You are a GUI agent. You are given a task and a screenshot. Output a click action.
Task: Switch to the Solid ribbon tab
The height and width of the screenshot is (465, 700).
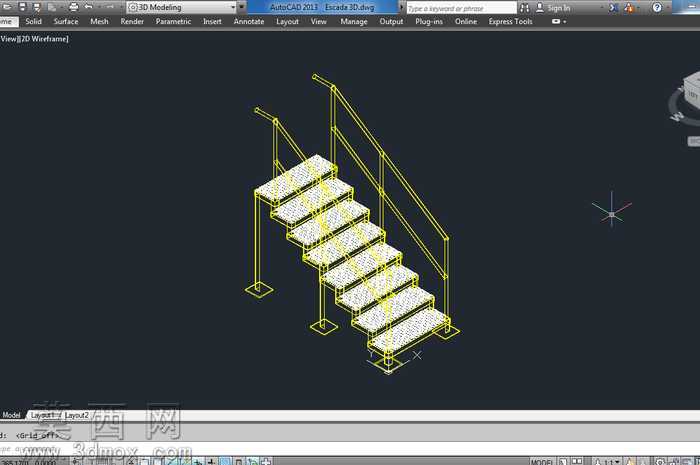pos(33,21)
